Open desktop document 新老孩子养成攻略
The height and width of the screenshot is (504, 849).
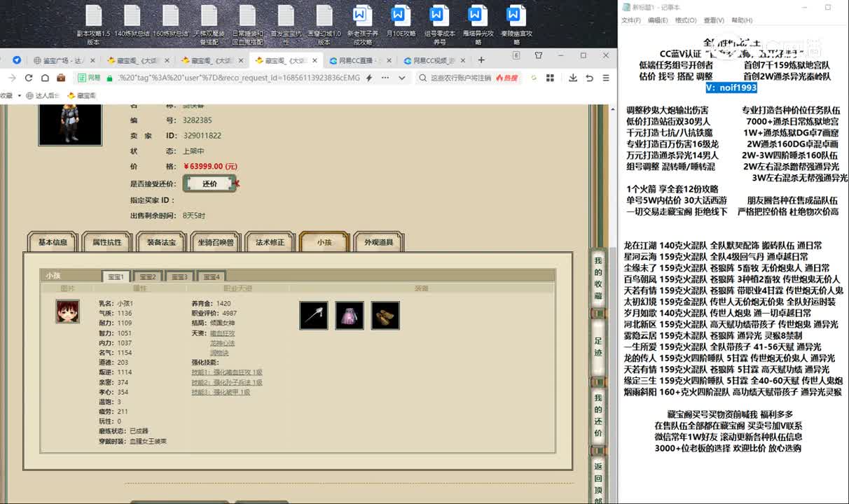click(362, 24)
